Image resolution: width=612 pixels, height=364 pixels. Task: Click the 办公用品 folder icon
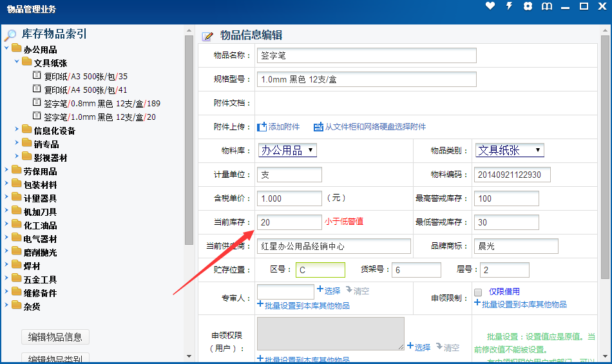[16, 48]
